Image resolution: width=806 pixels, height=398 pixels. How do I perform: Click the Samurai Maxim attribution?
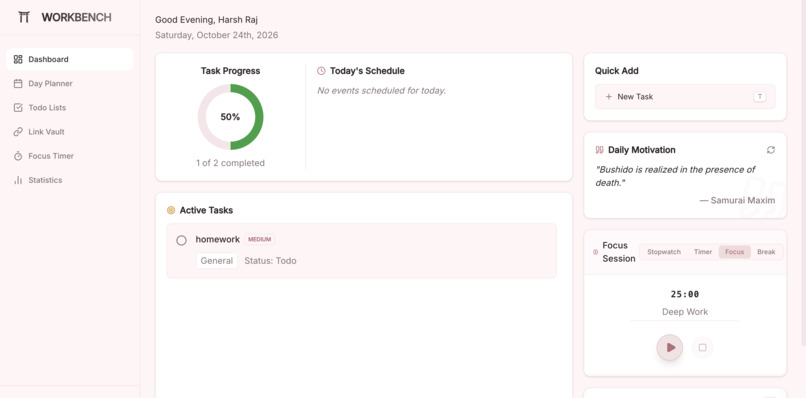[x=738, y=201]
